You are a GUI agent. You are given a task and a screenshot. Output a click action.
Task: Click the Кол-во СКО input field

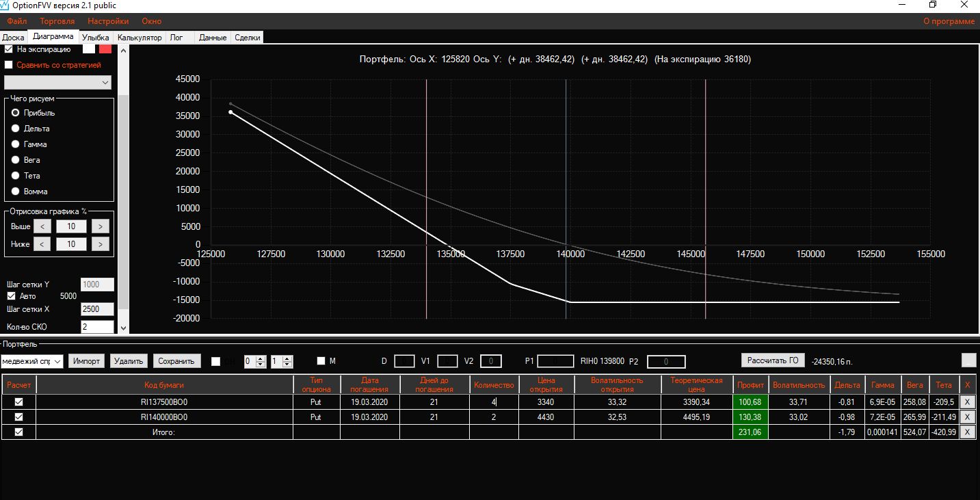97,327
